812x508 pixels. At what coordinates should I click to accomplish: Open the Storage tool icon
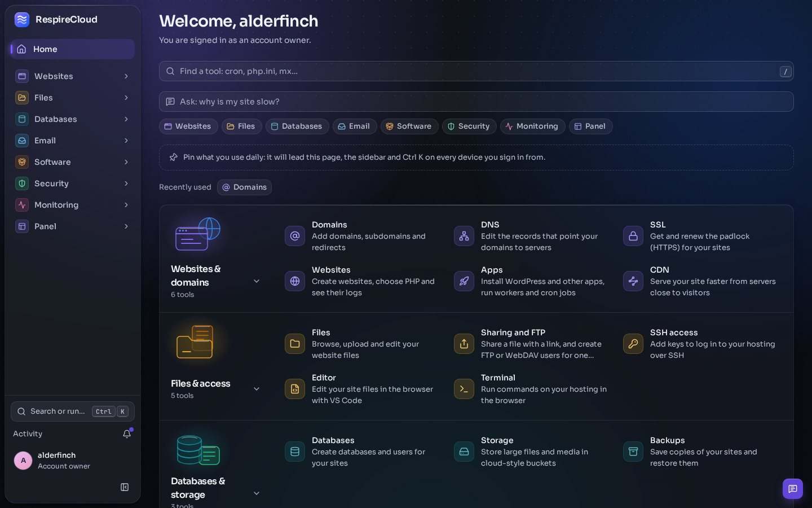point(464,452)
